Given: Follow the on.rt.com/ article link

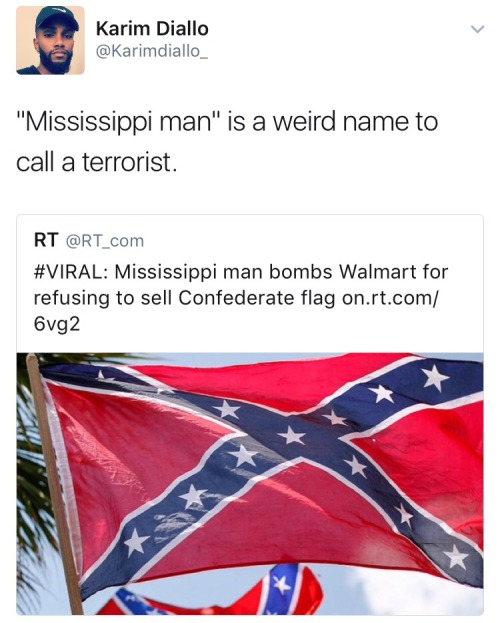Looking at the screenshot, I should (390, 298).
